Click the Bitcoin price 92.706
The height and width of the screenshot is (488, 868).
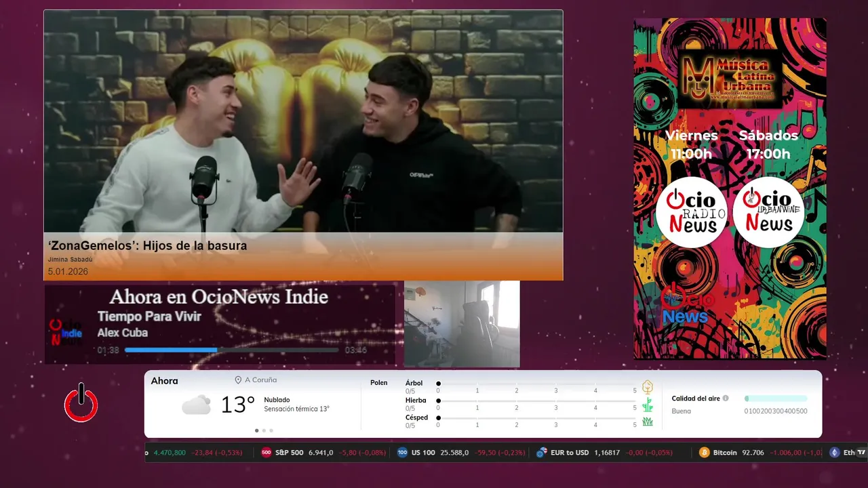pos(753,453)
